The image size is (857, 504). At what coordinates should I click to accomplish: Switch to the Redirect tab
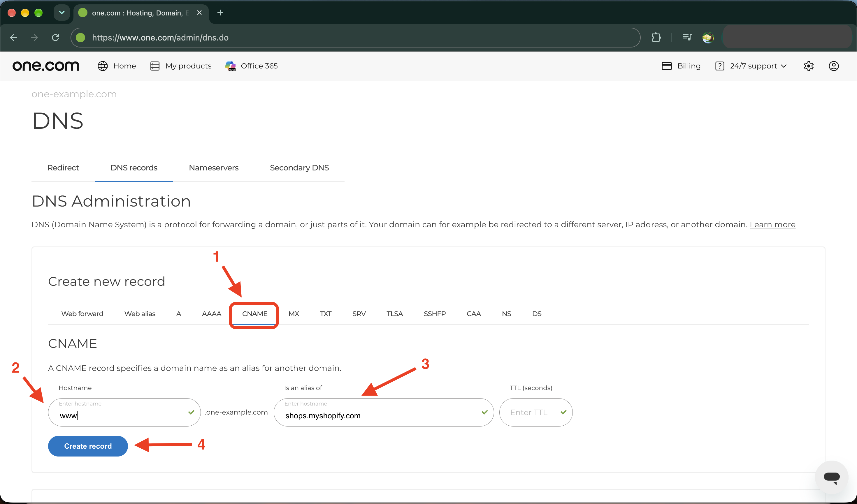pyautogui.click(x=63, y=168)
